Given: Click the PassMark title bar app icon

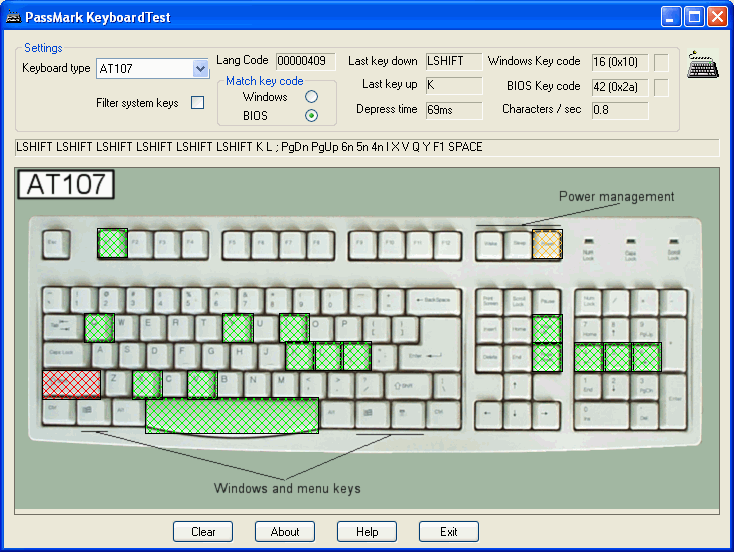Looking at the screenshot, I should pyautogui.click(x=14, y=17).
